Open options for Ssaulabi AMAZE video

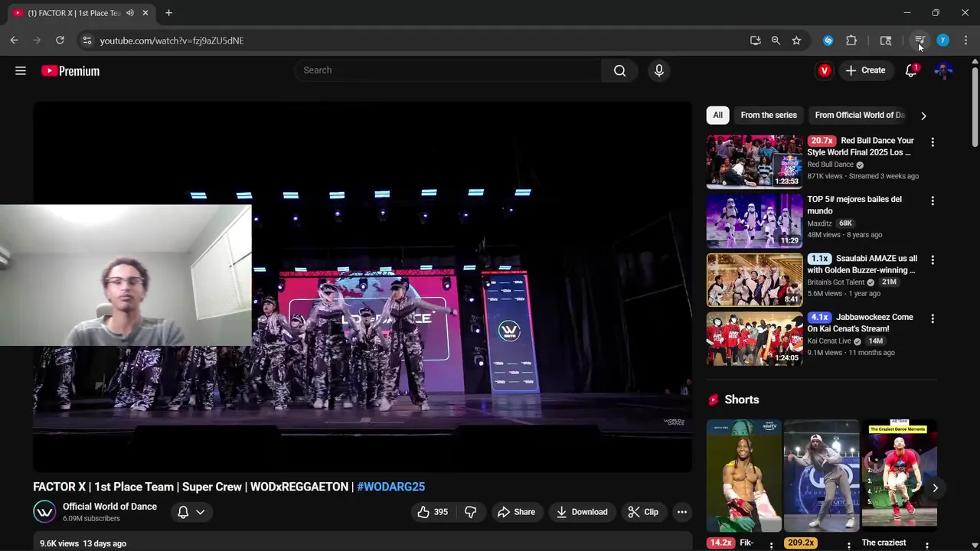tap(933, 259)
